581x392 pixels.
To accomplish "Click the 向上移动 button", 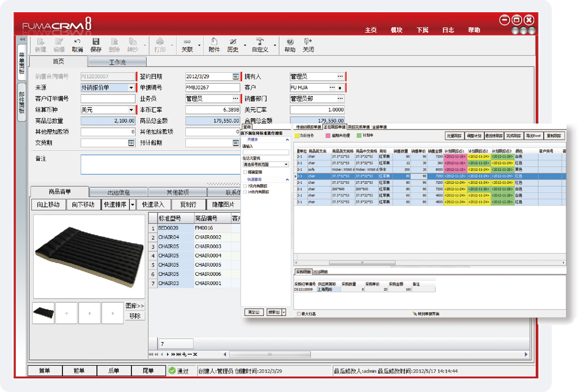I will [48, 205].
